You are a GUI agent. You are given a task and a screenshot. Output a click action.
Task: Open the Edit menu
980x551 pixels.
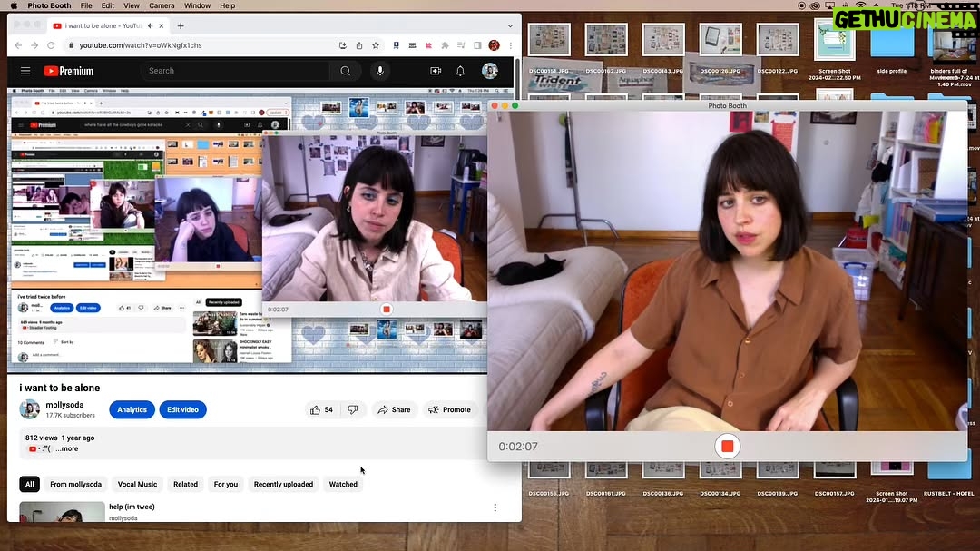point(108,5)
